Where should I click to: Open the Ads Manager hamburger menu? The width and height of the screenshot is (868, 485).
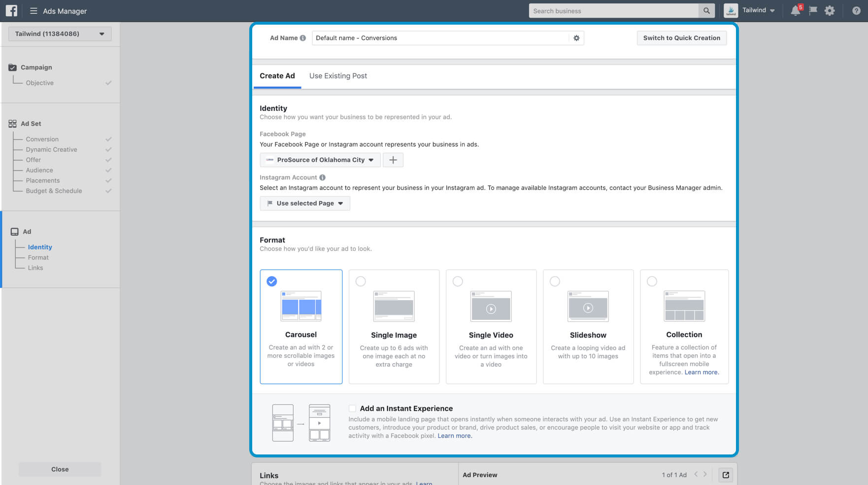coord(33,11)
